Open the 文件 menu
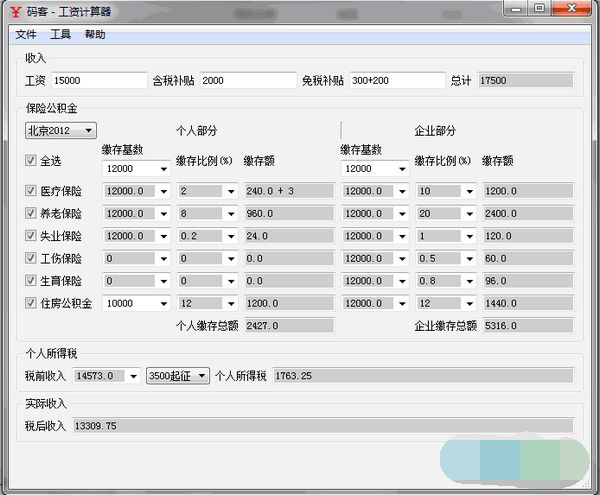 26,34
